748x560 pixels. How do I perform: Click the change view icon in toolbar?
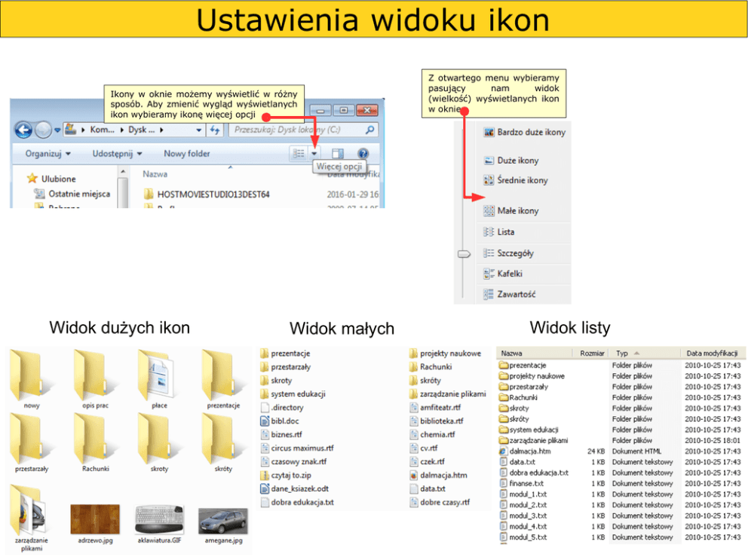tap(299, 153)
